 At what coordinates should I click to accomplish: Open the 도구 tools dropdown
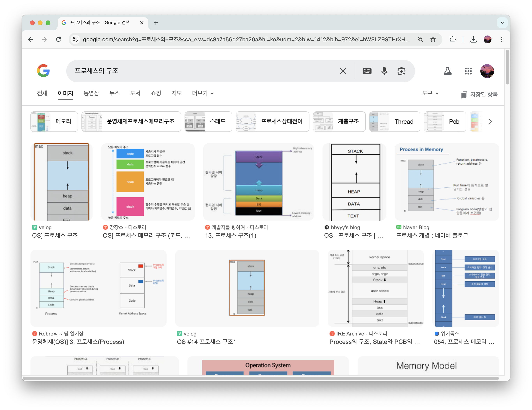(x=430, y=93)
